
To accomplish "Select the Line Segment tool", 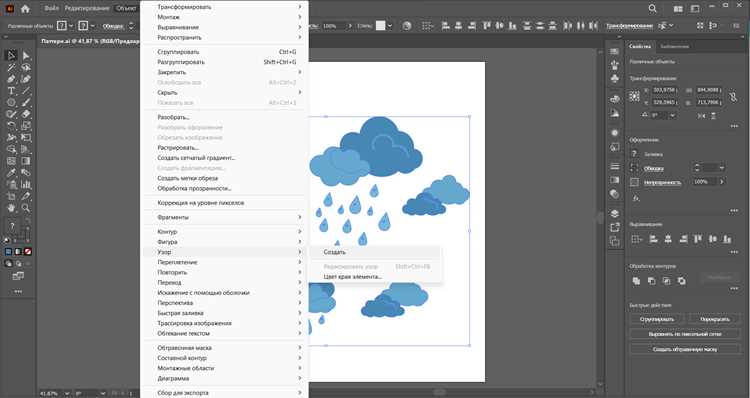I will 26,91.
